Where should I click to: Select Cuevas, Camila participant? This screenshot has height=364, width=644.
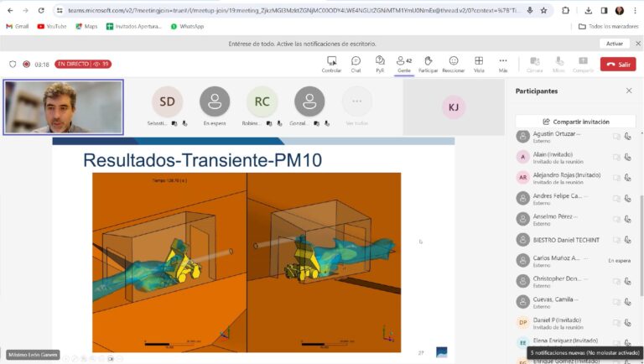575,302
